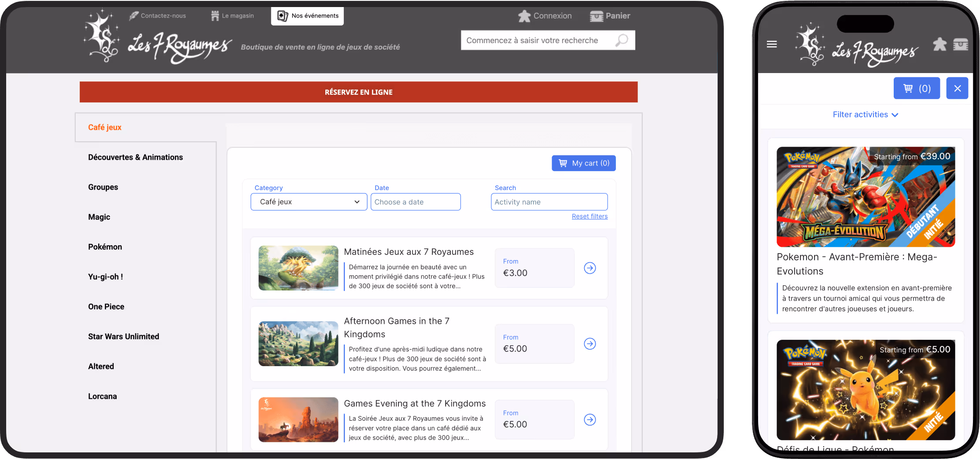Image resolution: width=980 pixels, height=459 pixels.
Task: Click the Pikachu Défis de Ligue image
Action: (866, 389)
